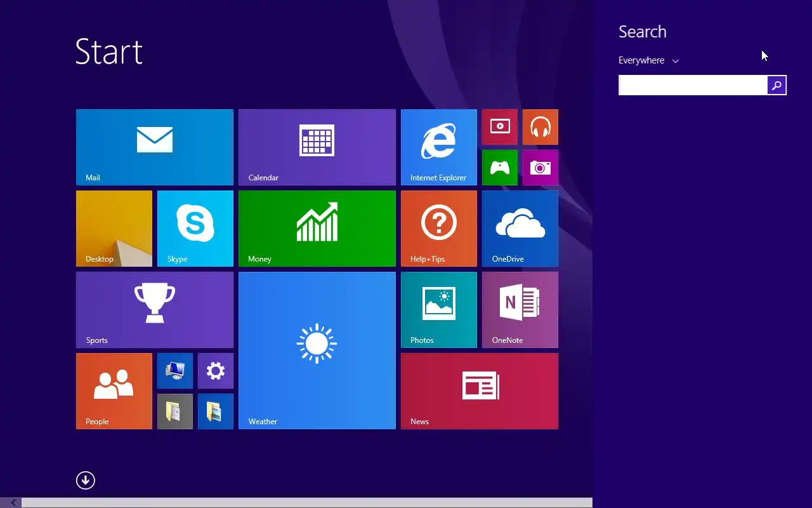Open the Money tile
The height and width of the screenshot is (508, 812).
pyautogui.click(x=317, y=229)
